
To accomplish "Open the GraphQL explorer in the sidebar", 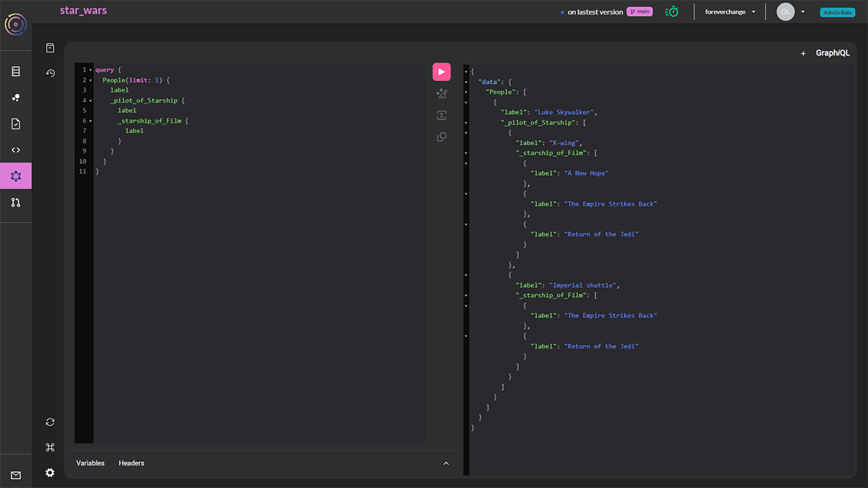I will pos(16,175).
